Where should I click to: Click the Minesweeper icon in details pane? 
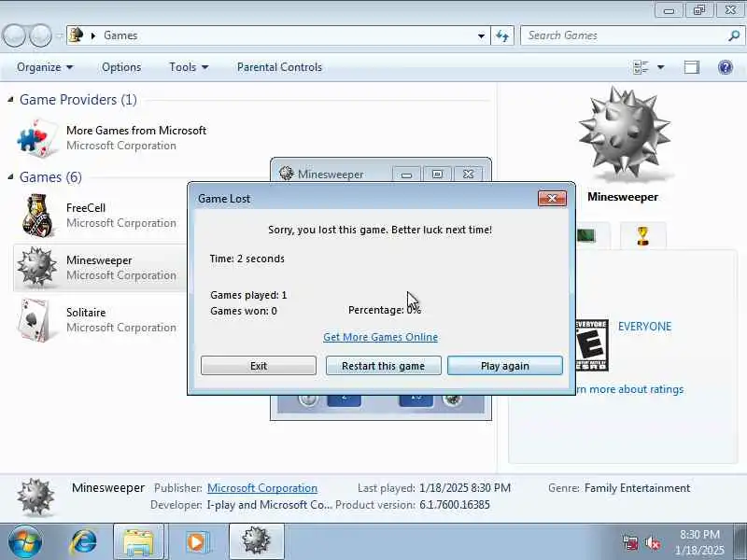35,497
